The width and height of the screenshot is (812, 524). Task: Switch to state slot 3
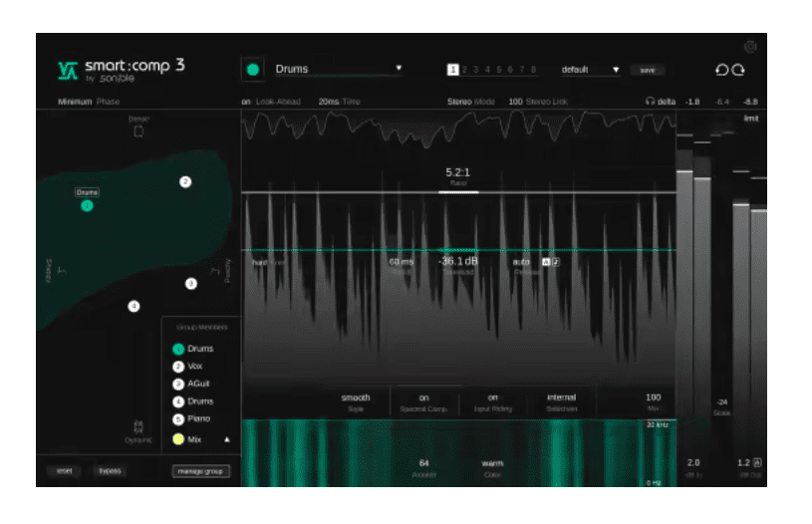(x=476, y=70)
